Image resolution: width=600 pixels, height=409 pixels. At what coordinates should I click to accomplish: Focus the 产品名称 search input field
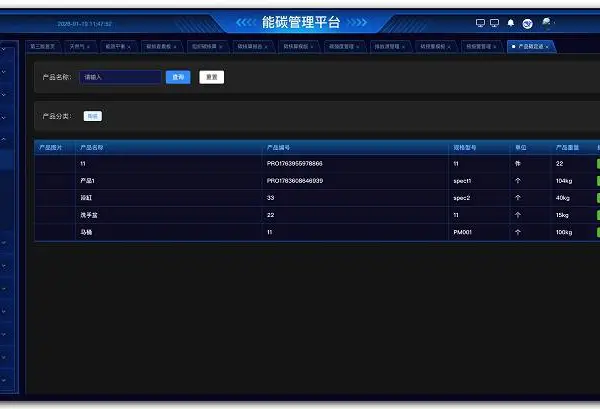coord(120,77)
